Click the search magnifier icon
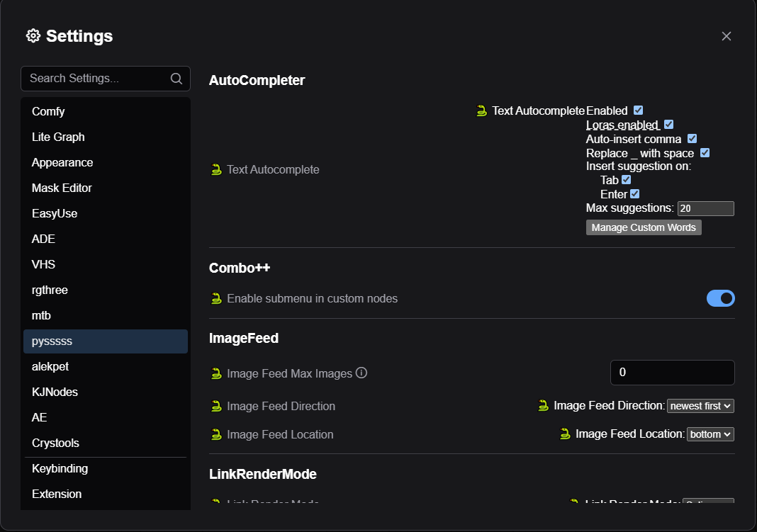 (x=176, y=79)
